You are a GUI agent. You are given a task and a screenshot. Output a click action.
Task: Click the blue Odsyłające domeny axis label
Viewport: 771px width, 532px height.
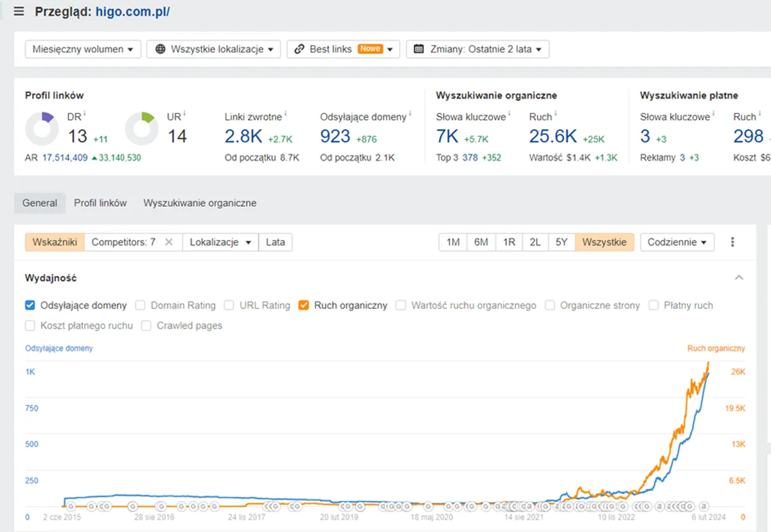pyautogui.click(x=59, y=348)
